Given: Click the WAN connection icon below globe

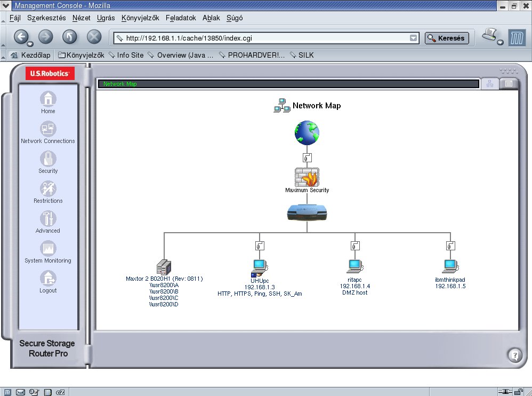Looking at the screenshot, I should 307,157.
